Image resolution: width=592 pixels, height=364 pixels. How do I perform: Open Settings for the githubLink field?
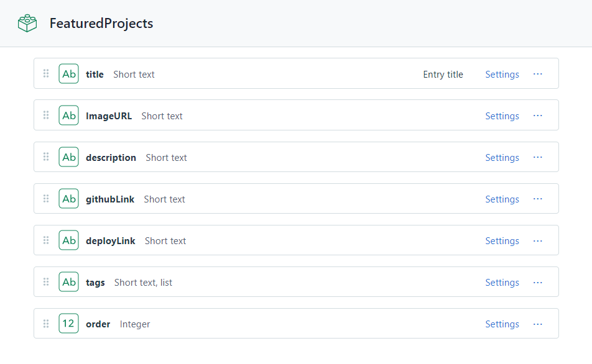coord(502,199)
